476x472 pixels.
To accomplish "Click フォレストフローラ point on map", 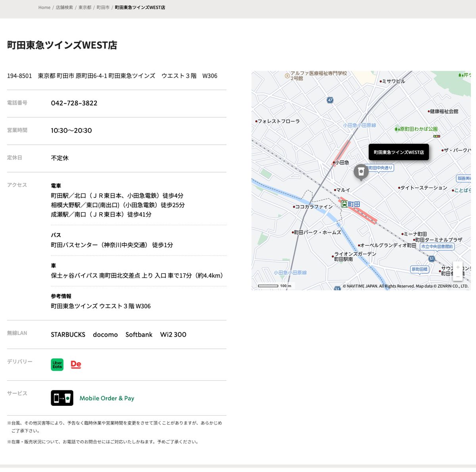I will coord(278,121).
